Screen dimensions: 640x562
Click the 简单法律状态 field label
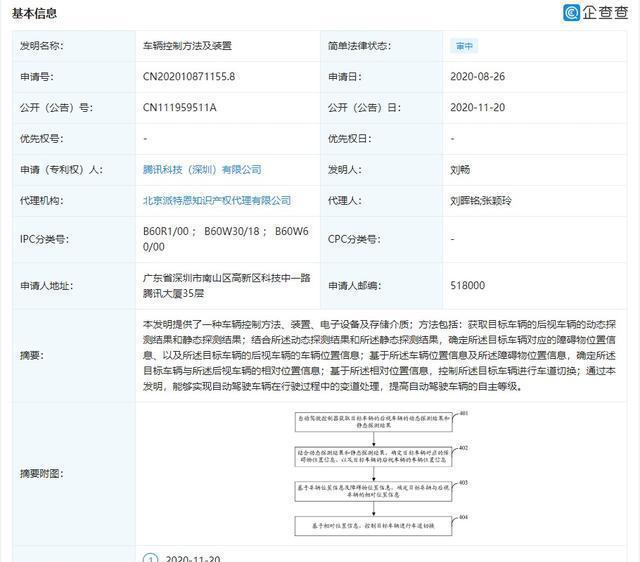tap(359, 46)
